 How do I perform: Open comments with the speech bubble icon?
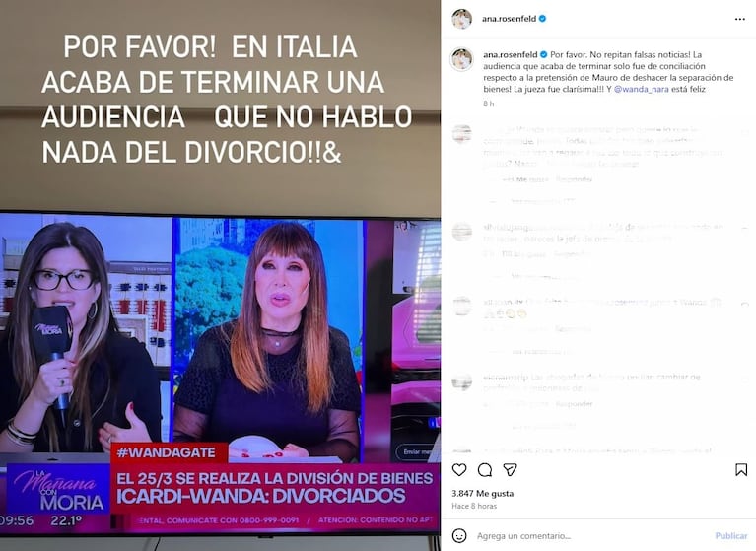(x=485, y=469)
